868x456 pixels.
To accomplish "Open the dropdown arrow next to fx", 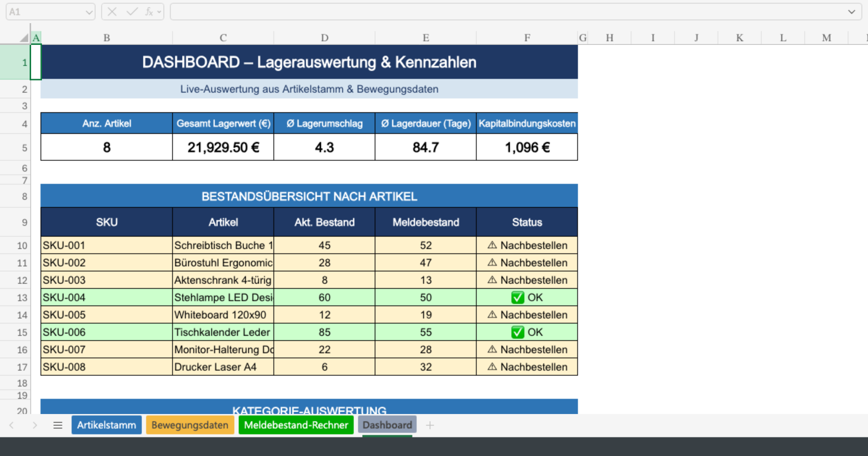I will pos(159,12).
